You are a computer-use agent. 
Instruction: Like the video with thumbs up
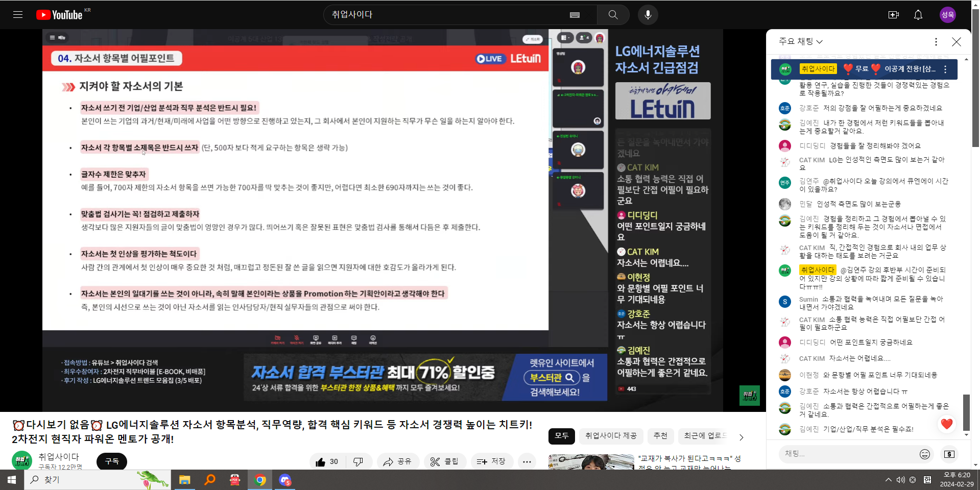tap(327, 461)
